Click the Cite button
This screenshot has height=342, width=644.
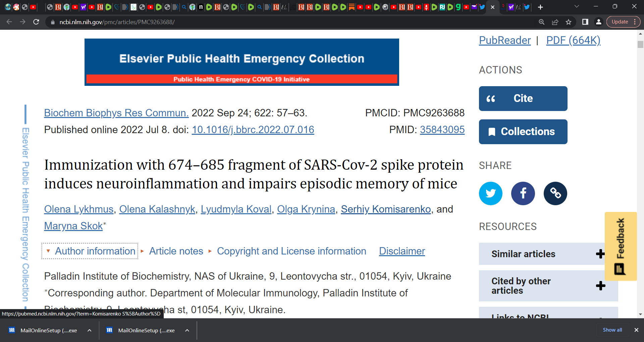click(523, 99)
